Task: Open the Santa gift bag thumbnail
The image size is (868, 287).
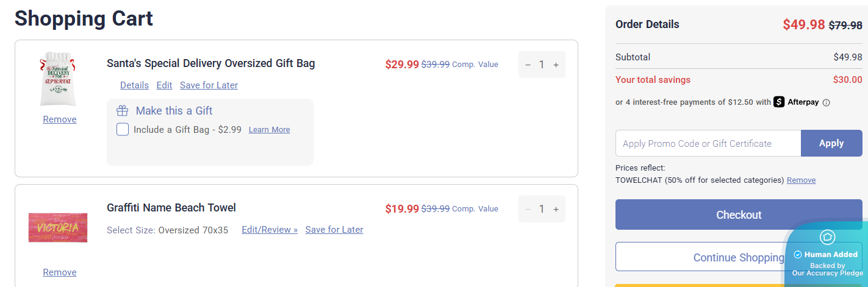Action: click(x=60, y=79)
